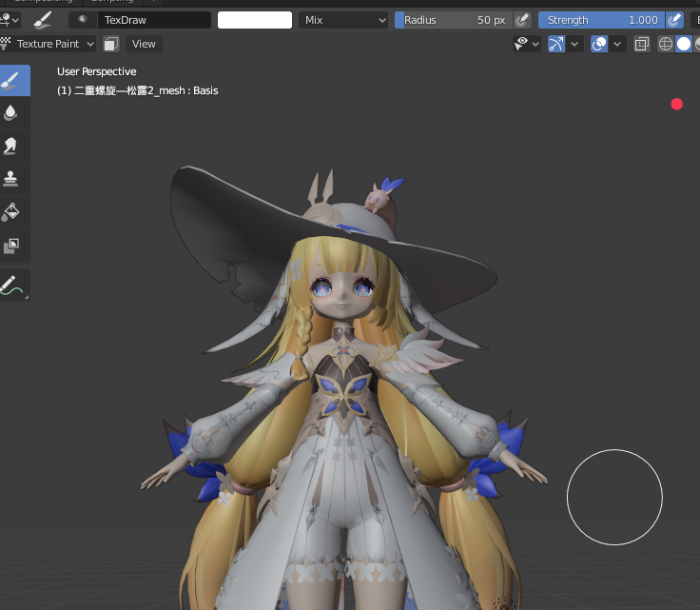Select the Soften tool
Image resolution: width=700 pixels, height=610 pixels.
point(10,113)
